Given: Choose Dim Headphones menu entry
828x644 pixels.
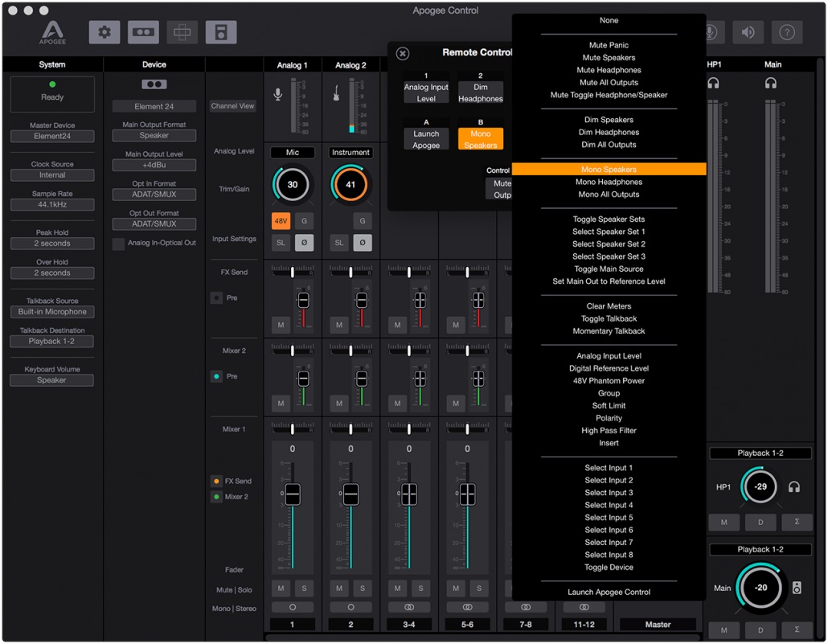Looking at the screenshot, I should point(609,133).
